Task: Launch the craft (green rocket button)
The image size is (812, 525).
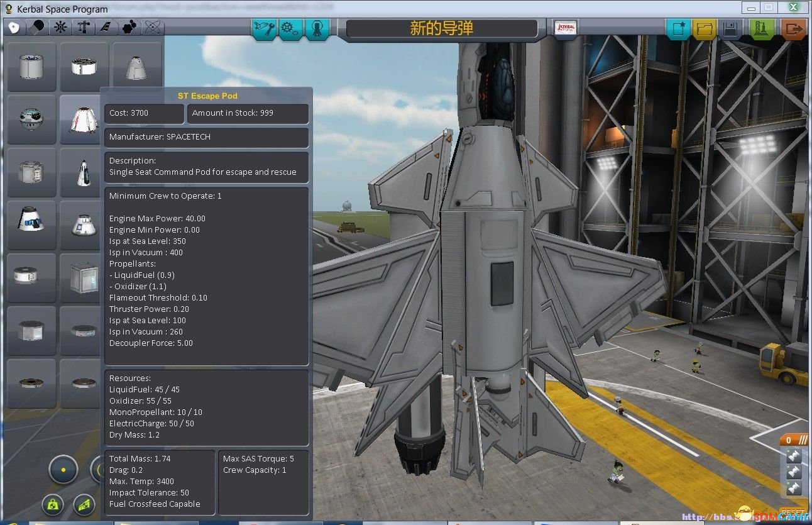Action: [x=761, y=29]
